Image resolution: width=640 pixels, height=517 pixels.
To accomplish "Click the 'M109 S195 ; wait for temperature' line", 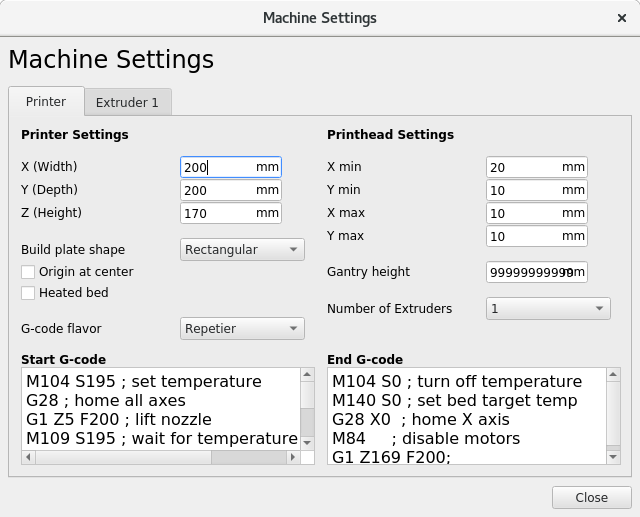I will tap(162, 439).
